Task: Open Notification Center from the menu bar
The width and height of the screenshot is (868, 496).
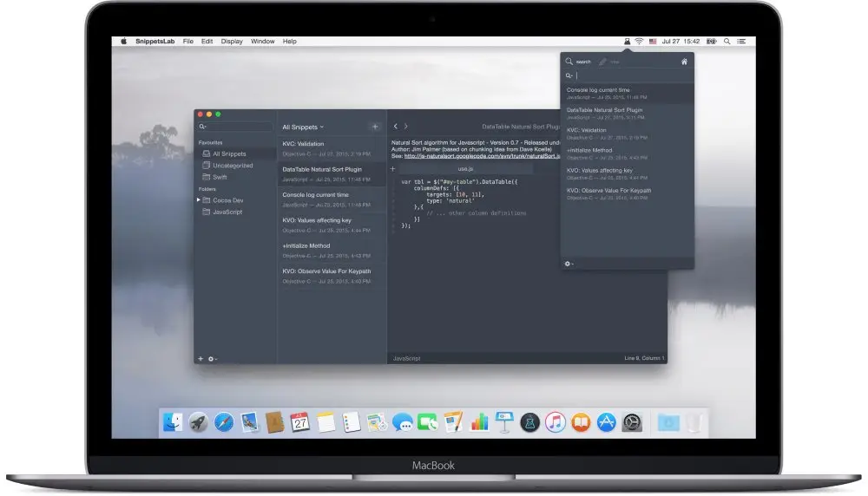Action: tap(741, 42)
